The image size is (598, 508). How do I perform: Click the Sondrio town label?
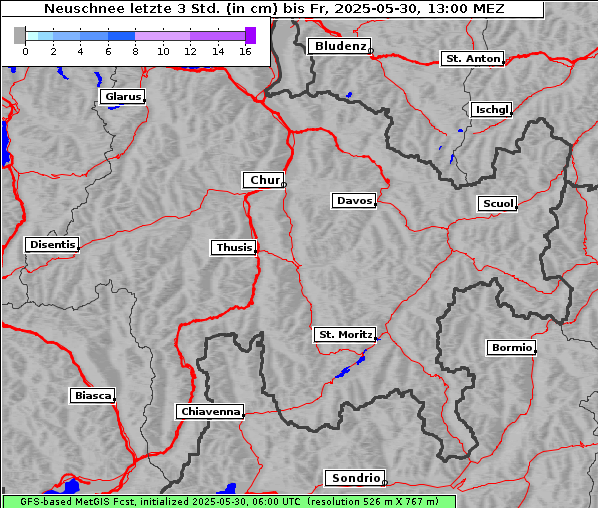(355, 478)
